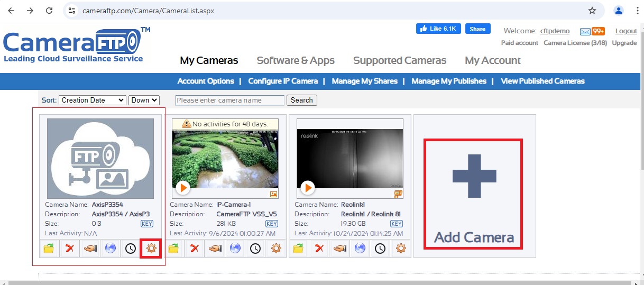The height and width of the screenshot is (285, 644).
Task: Click the Configure IP Camera menu link
Action: (x=283, y=81)
